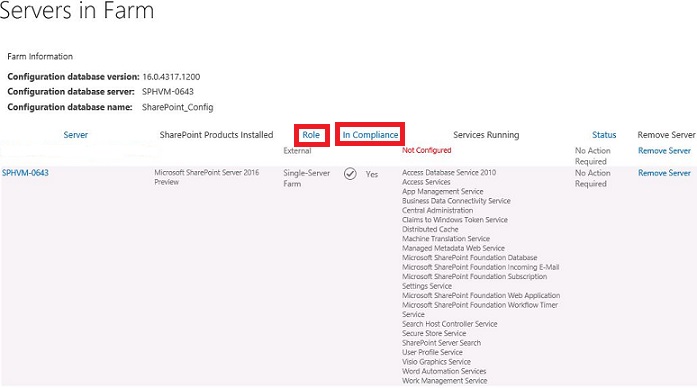Click the Servers in Farm page title

pos(76,10)
